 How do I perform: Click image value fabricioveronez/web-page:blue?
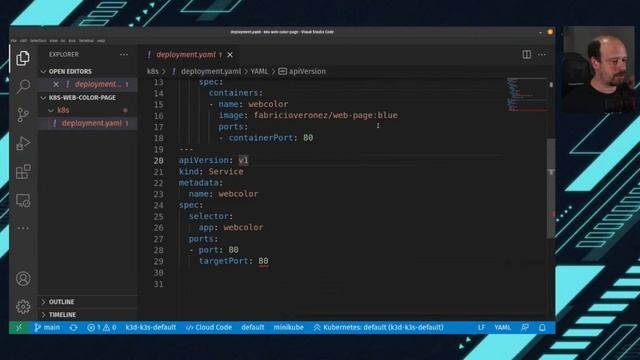tap(325, 116)
